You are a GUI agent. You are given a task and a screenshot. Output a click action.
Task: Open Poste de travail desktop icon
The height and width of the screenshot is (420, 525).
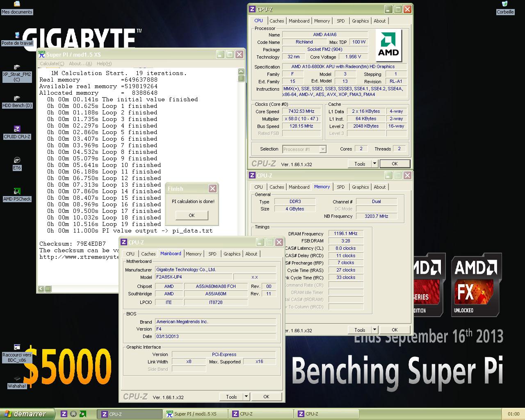pos(17,39)
